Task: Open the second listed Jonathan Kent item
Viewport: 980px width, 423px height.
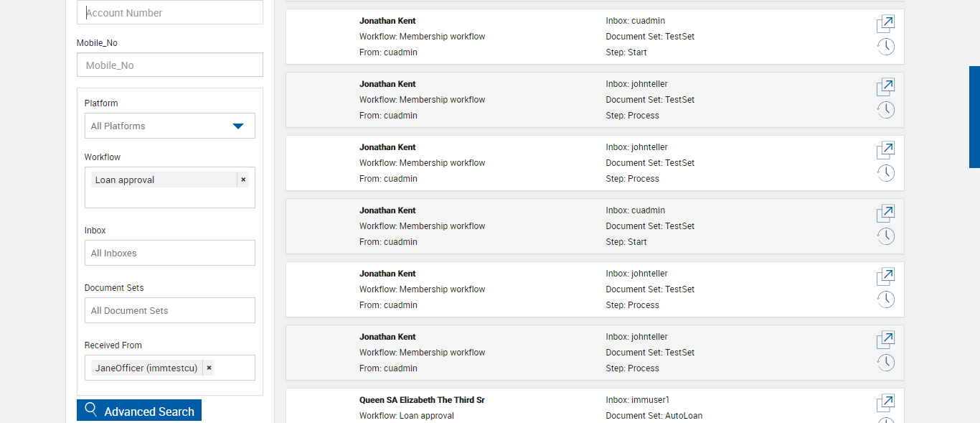Action: [885, 88]
